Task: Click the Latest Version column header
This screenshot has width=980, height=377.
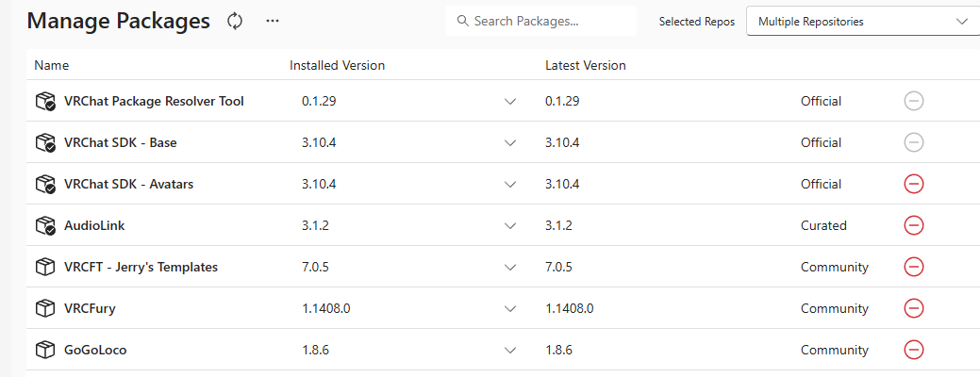Action: coord(586,65)
